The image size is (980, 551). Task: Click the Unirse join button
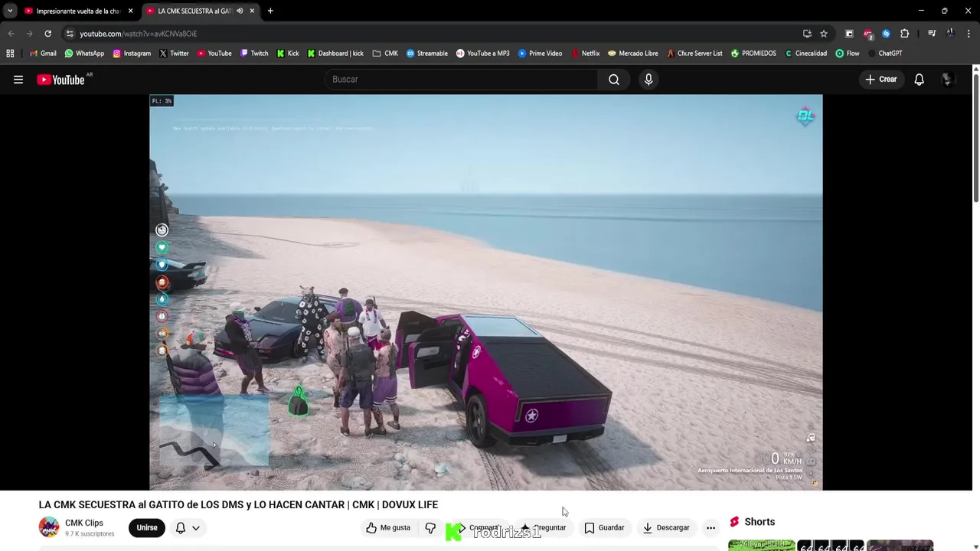147,527
